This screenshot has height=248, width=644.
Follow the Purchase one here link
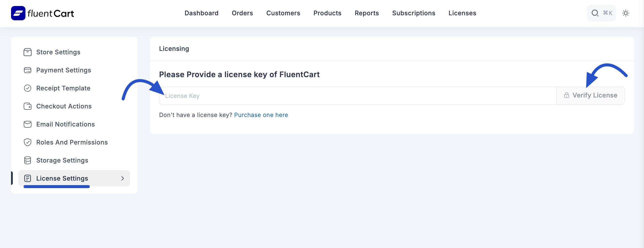[261, 115]
